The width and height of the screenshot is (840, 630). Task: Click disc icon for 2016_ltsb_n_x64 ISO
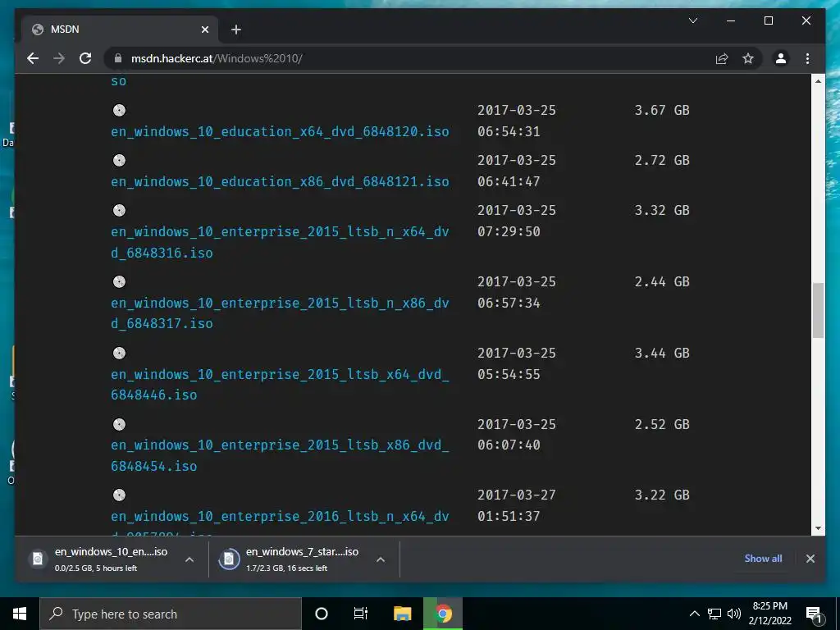[119, 495]
